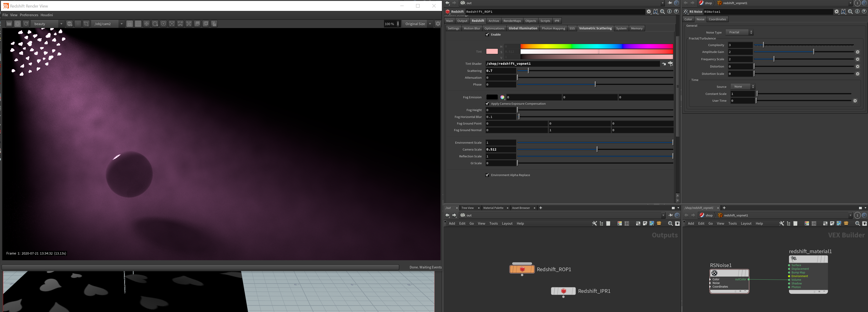Image resolution: width=868 pixels, height=312 pixels.
Task: Click the Camera Scale slider handle
Action: 597,149
